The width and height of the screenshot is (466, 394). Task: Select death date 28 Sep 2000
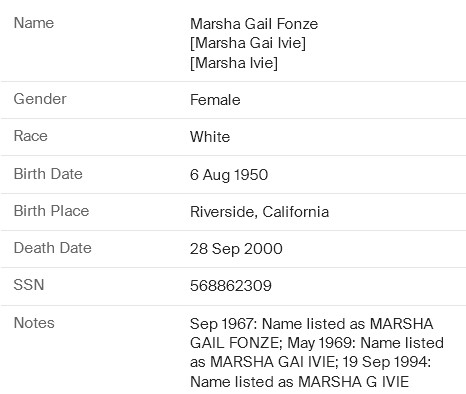(x=236, y=249)
